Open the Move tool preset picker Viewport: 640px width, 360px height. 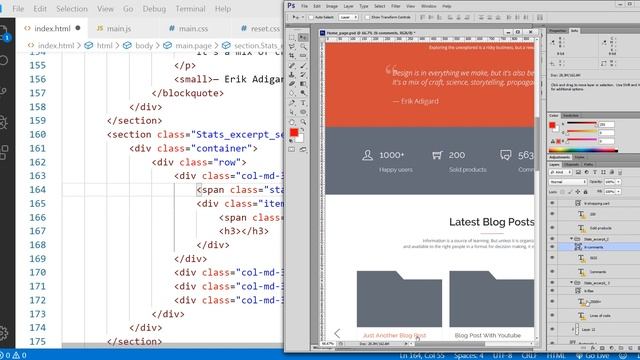point(297,18)
